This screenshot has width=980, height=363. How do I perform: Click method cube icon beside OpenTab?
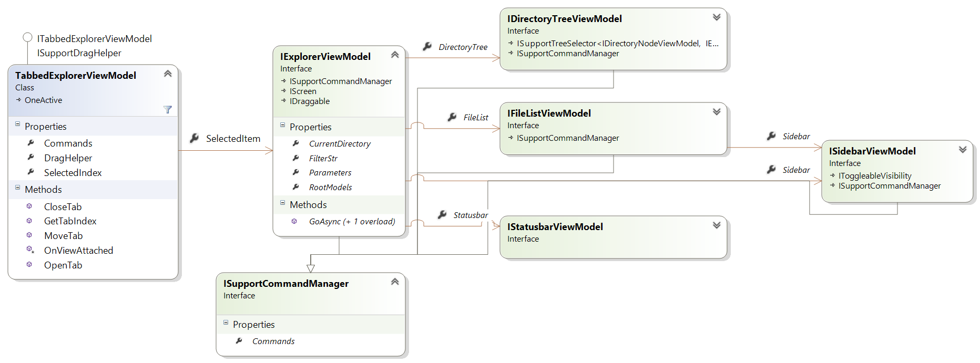(29, 264)
